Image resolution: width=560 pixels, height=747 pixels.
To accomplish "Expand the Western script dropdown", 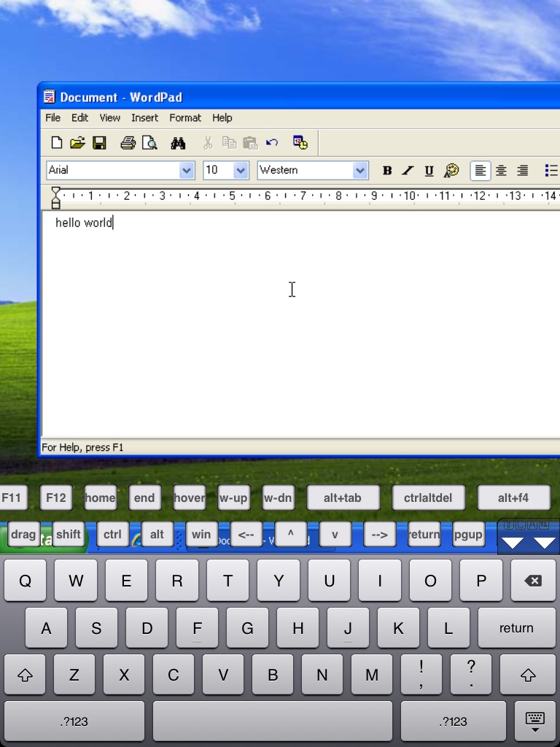I will tap(360, 171).
